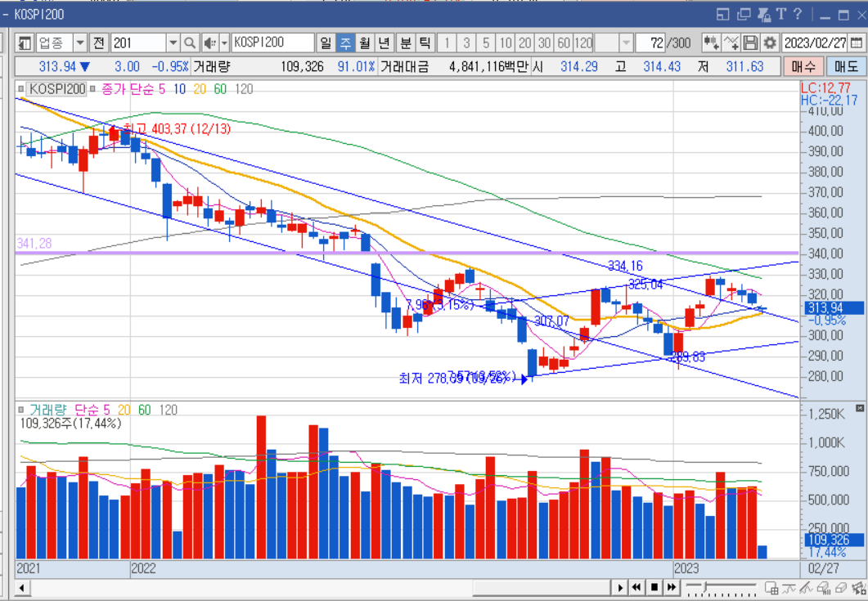
Task: Open the 업종 category dropdown
Action: (80, 43)
